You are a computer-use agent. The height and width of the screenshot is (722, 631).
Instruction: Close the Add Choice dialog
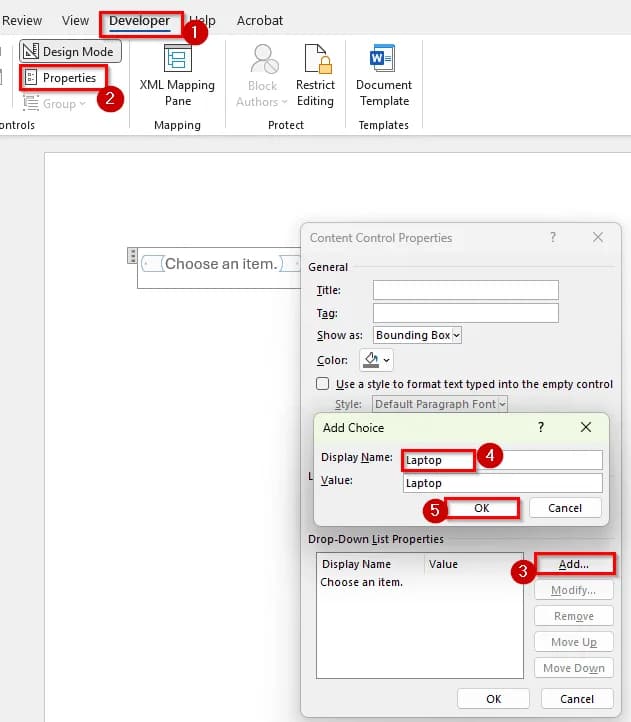[x=586, y=427]
